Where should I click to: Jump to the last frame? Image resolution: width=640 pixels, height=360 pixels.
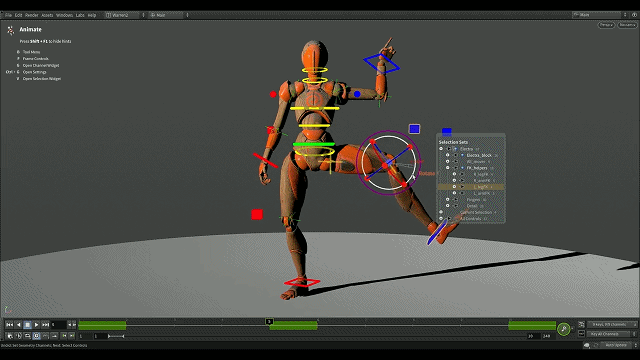(45, 325)
